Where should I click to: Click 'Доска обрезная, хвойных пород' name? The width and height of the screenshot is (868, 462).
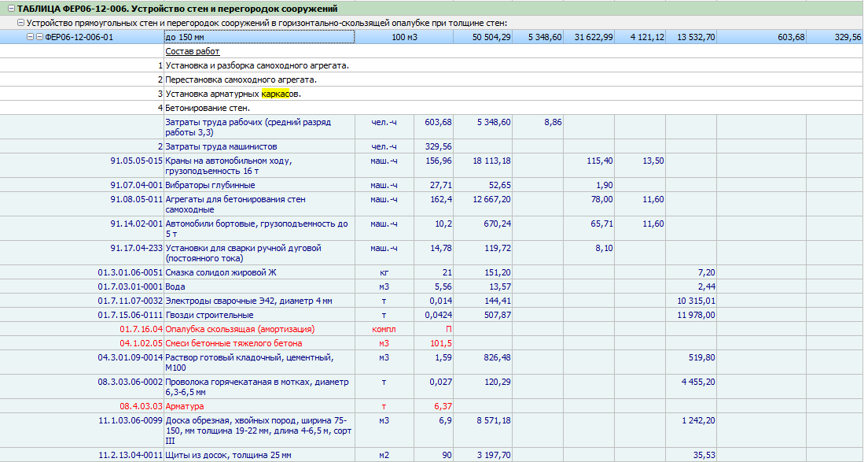pyautogui.click(x=259, y=431)
